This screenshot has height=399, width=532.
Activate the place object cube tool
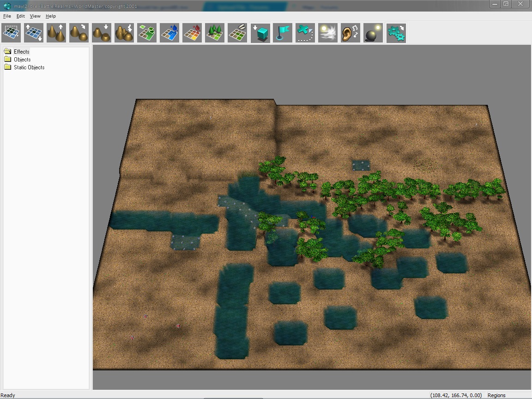coord(260,33)
